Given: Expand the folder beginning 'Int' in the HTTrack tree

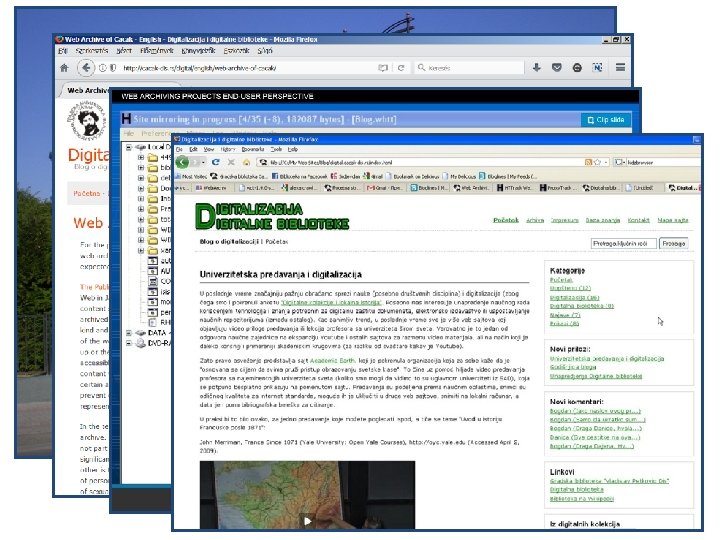Looking at the screenshot, I should point(141,199).
